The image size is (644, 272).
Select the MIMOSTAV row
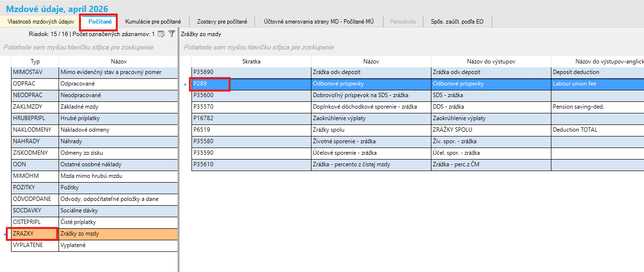[95, 73]
